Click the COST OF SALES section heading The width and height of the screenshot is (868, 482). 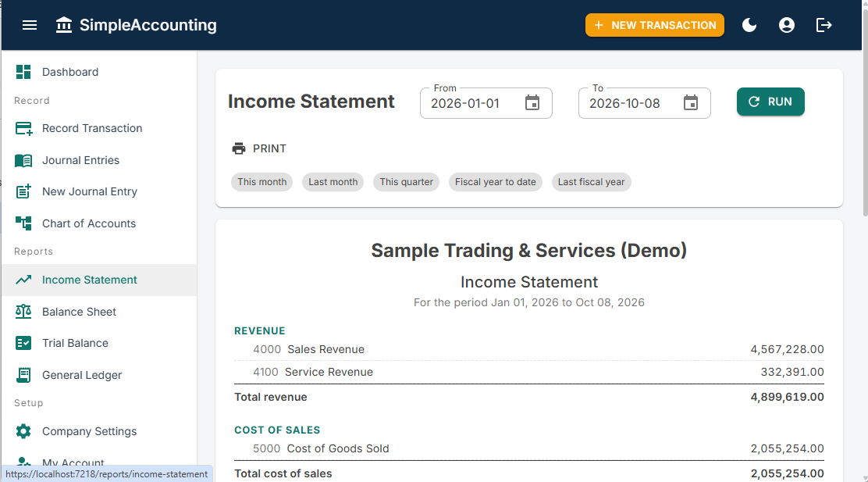click(x=277, y=430)
